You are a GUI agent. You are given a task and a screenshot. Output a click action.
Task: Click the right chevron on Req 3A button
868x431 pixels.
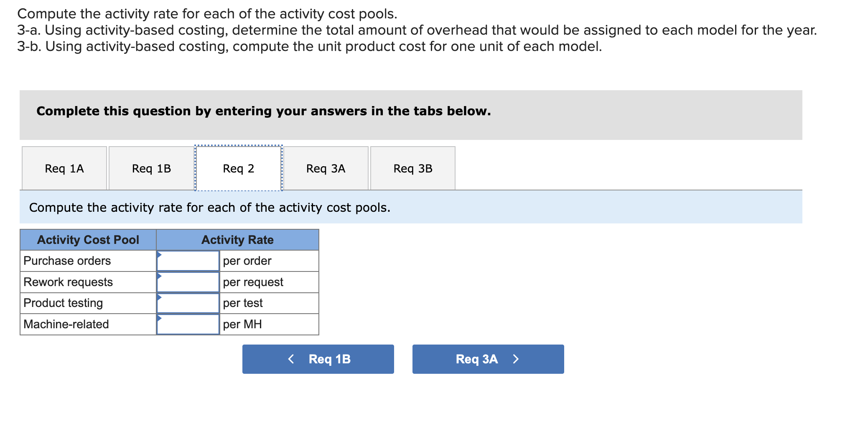515,359
